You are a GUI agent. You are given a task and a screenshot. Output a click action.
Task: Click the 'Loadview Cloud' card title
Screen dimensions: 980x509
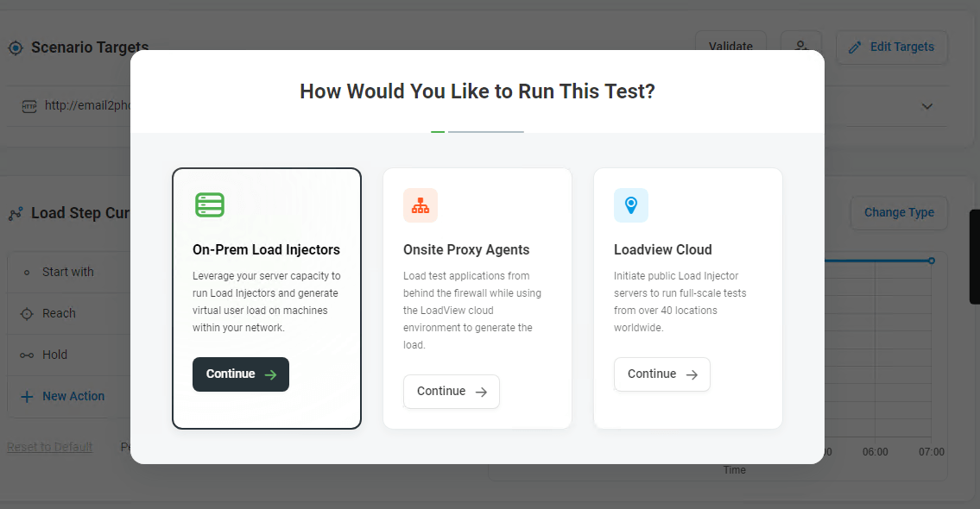coord(662,250)
